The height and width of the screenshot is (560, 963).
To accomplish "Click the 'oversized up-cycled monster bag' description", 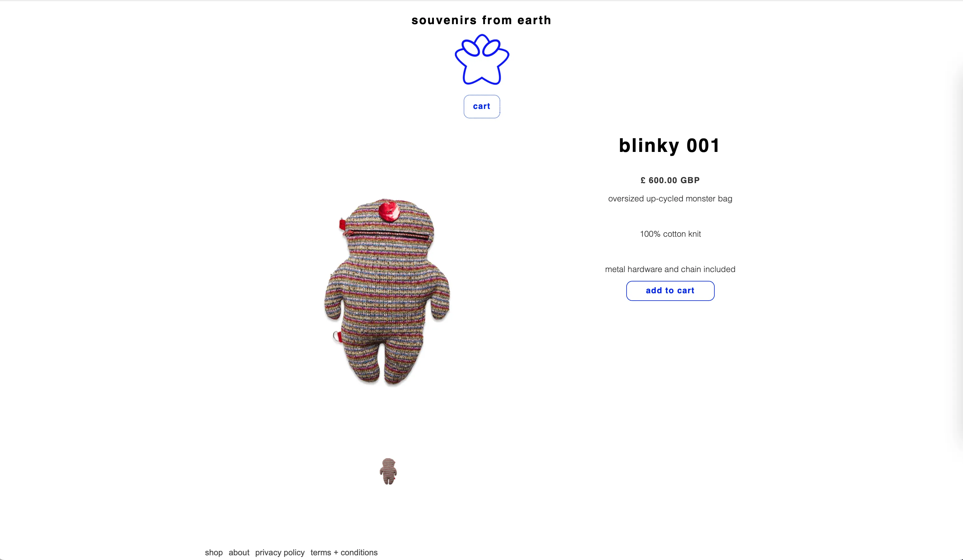I will click(x=670, y=199).
